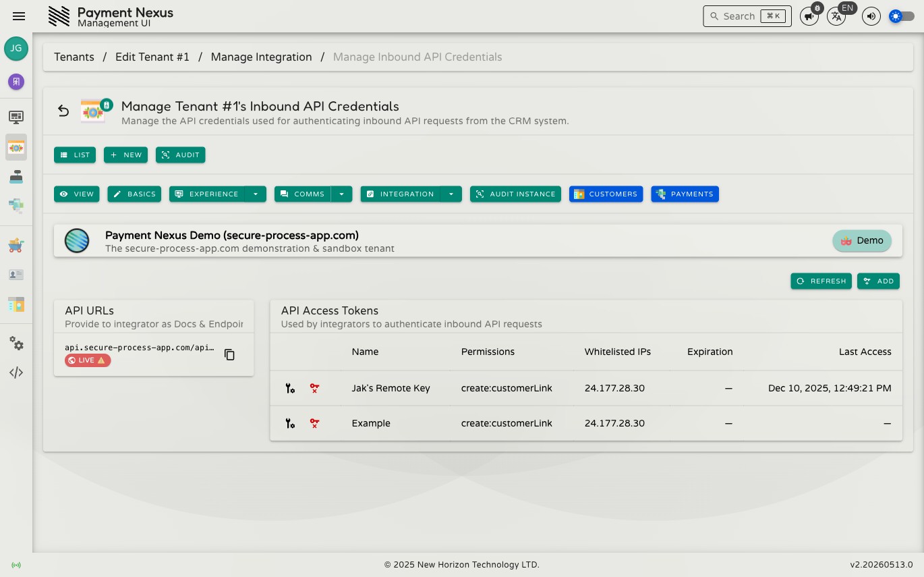Expand the Comms dropdown arrow
This screenshot has width=924, height=577.
point(341,194)
